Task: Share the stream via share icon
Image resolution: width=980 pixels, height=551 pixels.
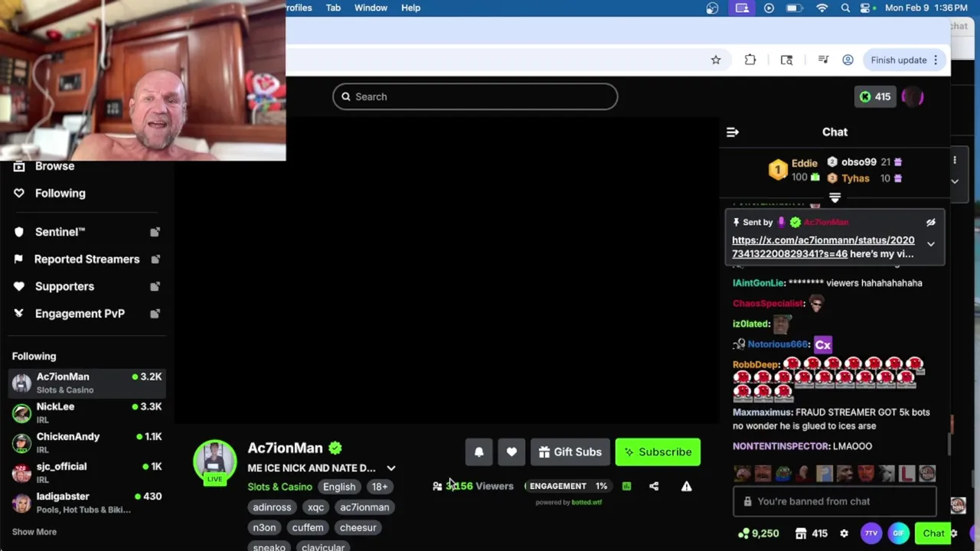Action: (654, 486)
